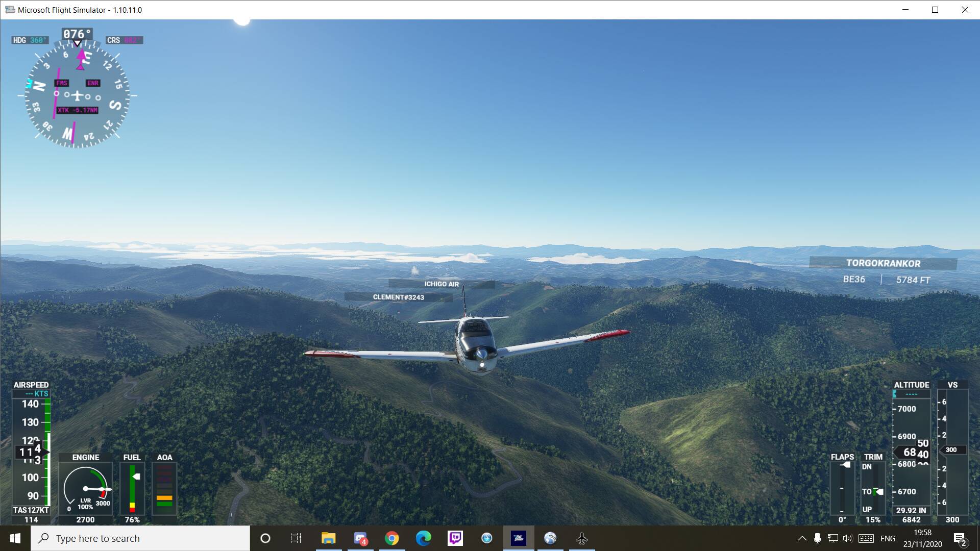This screenshot has height=551, width=980.
Task: Click the compass rose HSI instrument
Action: [77, 95]
